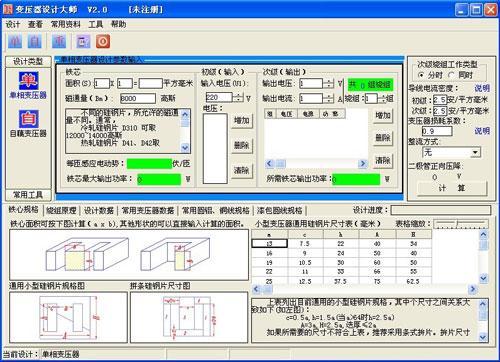Select table cell '13' in column a
Viewport: 500px width, 362px height.
(x=269, y=244)
